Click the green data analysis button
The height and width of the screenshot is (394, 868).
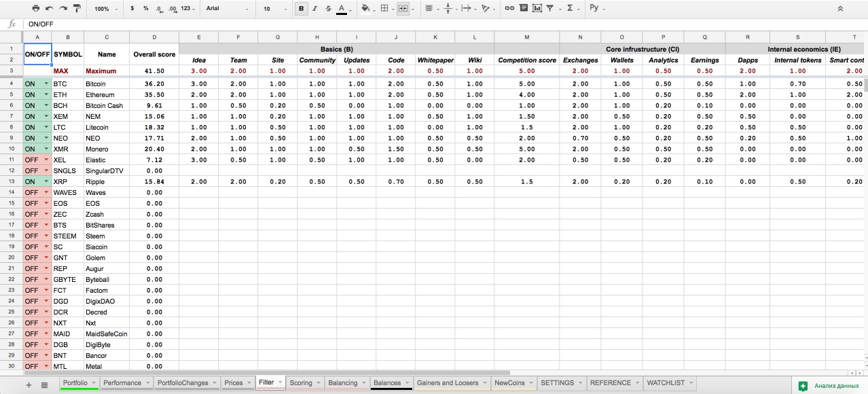pos(829,385)
